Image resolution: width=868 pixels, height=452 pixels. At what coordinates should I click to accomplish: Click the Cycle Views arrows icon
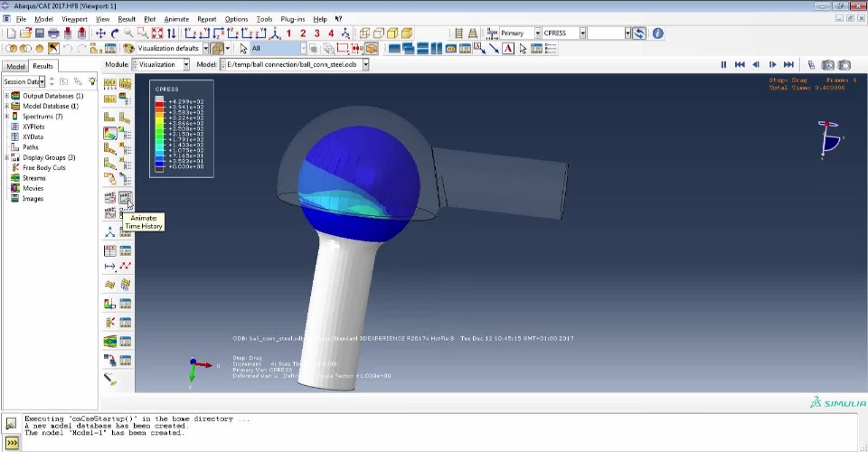click(171, 33)
